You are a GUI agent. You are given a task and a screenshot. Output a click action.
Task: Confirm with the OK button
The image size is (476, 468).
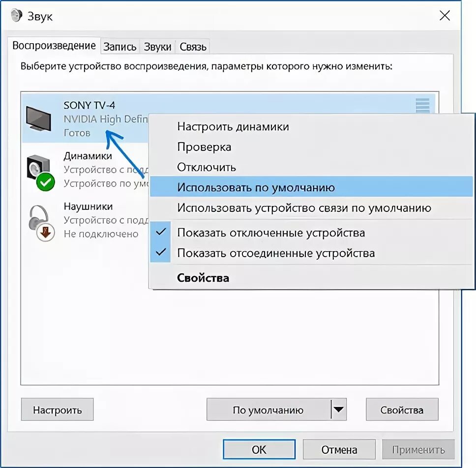click(x=259, y=449)
